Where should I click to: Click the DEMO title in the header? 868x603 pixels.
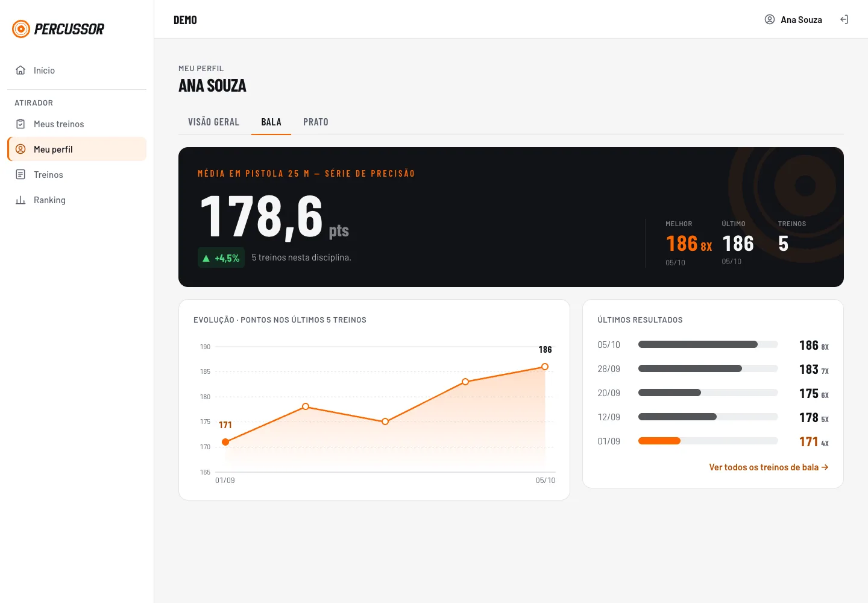point(185,20)
